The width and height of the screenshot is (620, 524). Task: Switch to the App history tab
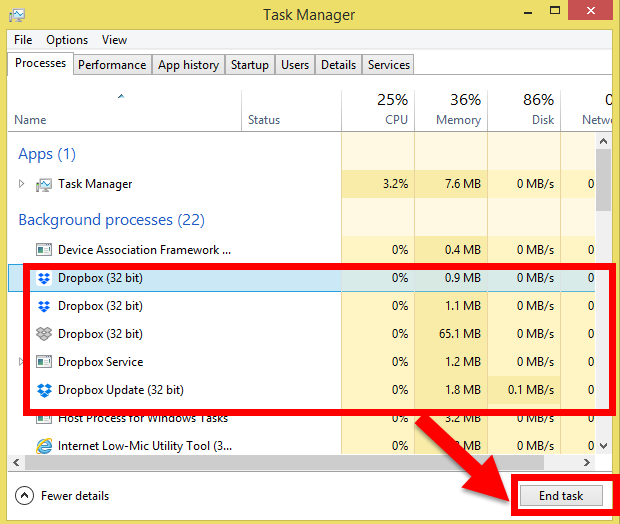coord(188,65)
